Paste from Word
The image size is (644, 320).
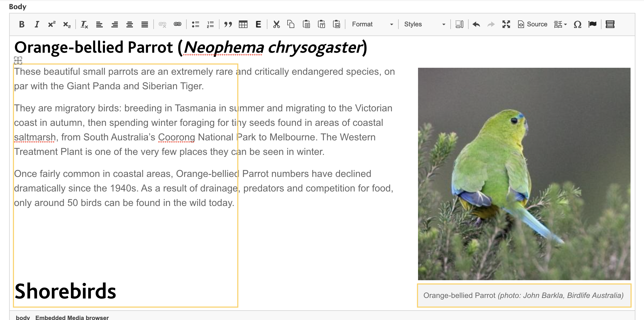tap(336, 24)
